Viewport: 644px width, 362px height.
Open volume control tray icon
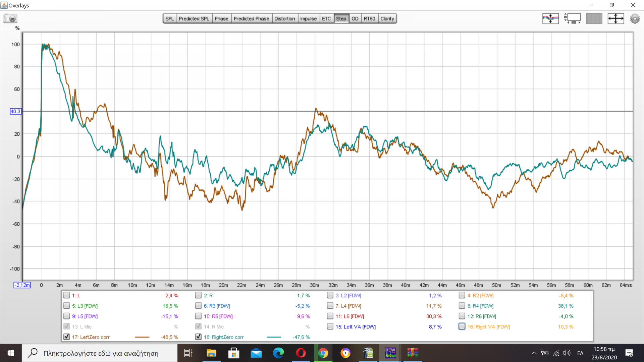pyautogui.click(x=567, y=353)
